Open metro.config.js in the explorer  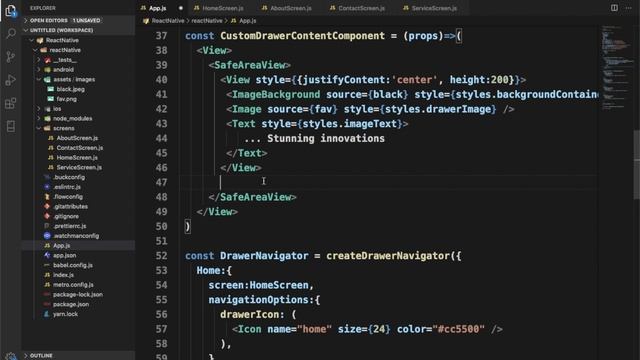point(73,285)
